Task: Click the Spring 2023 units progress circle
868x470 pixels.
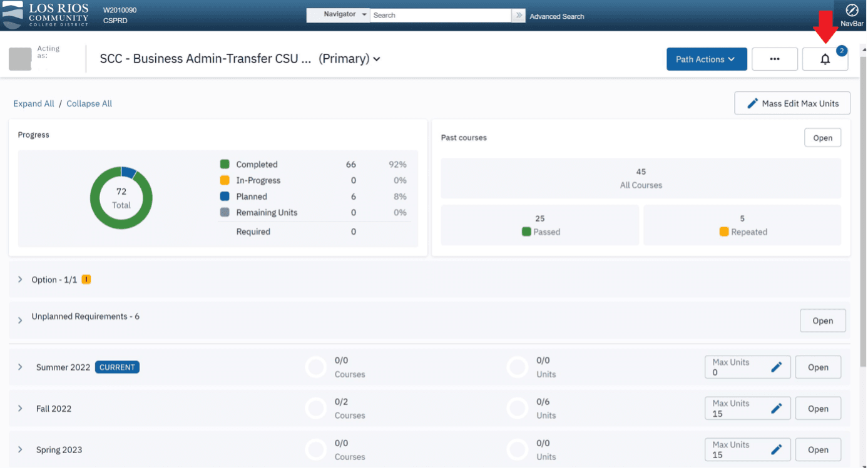Action: pos(518,450)
